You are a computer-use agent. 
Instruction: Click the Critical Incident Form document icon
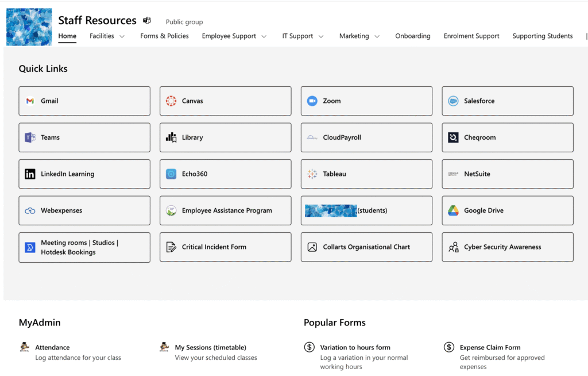pos(171,247)
